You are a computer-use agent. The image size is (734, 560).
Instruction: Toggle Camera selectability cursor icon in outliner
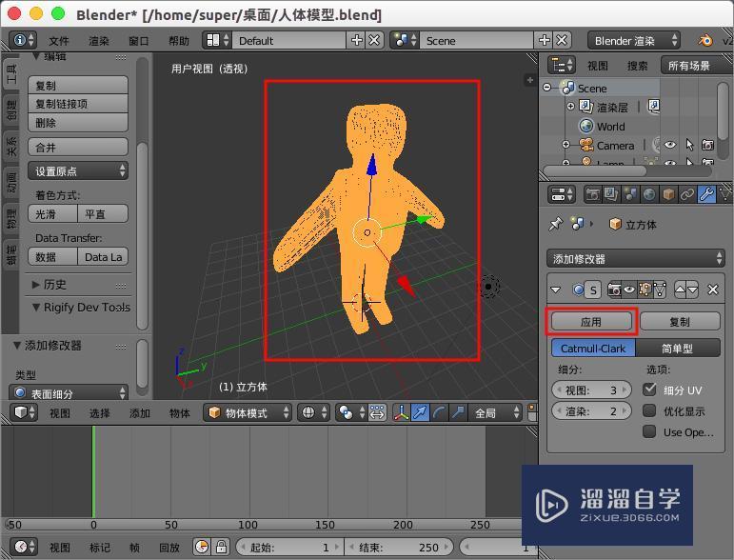click(689, 145)
